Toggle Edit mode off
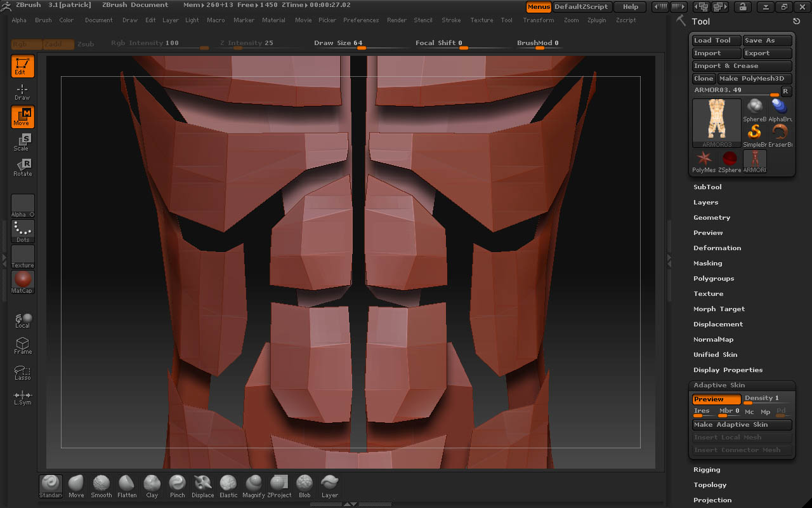812x508 pixels. pyautogui.click(x=23, y=66)
